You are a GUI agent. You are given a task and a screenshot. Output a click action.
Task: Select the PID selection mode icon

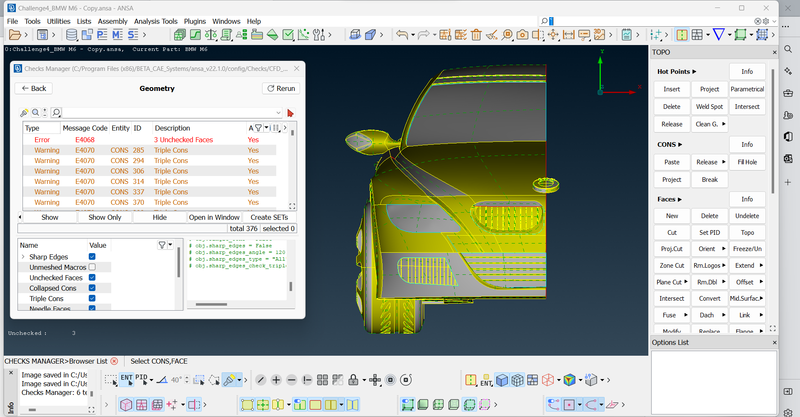pyautogui.click(x=141, y=379)
